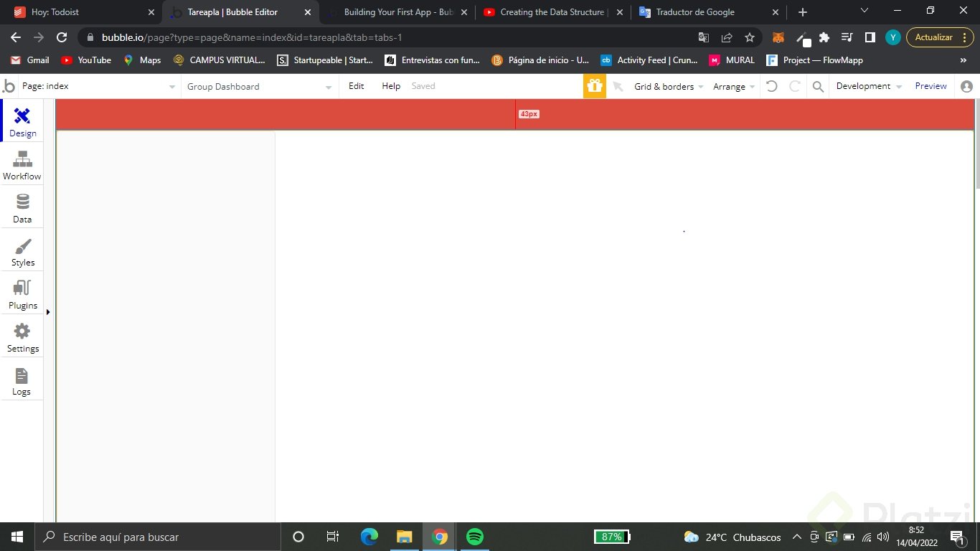Open the MURAL bookmark
Viewport: 980px width, 551px height.
[x=732, y=60]
